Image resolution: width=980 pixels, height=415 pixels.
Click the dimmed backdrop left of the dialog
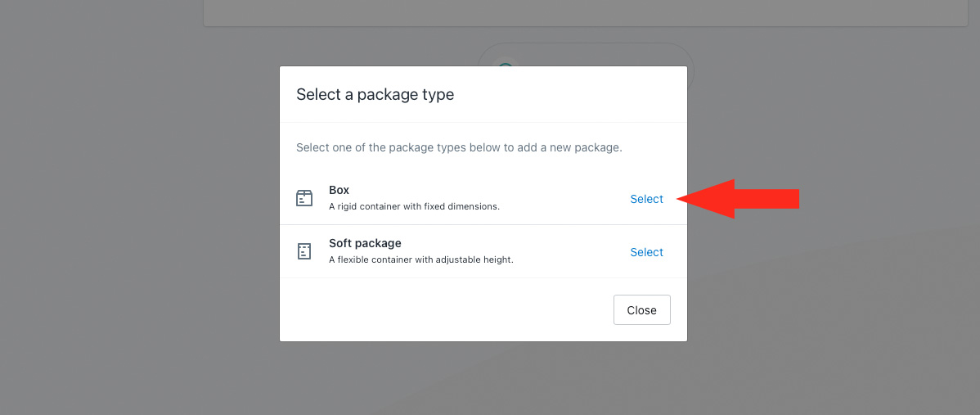139,205
